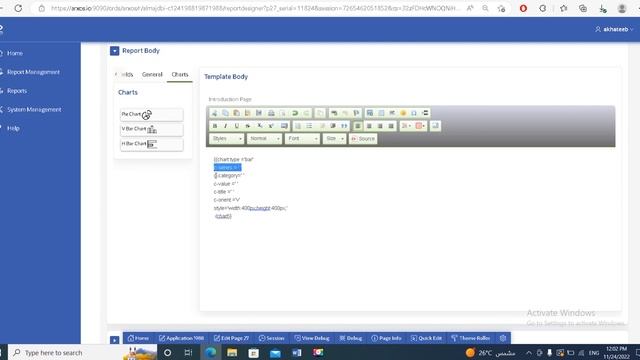Click Home in the developer toolbar
Viewport: 640px width, 360px height.
[138, 338]
